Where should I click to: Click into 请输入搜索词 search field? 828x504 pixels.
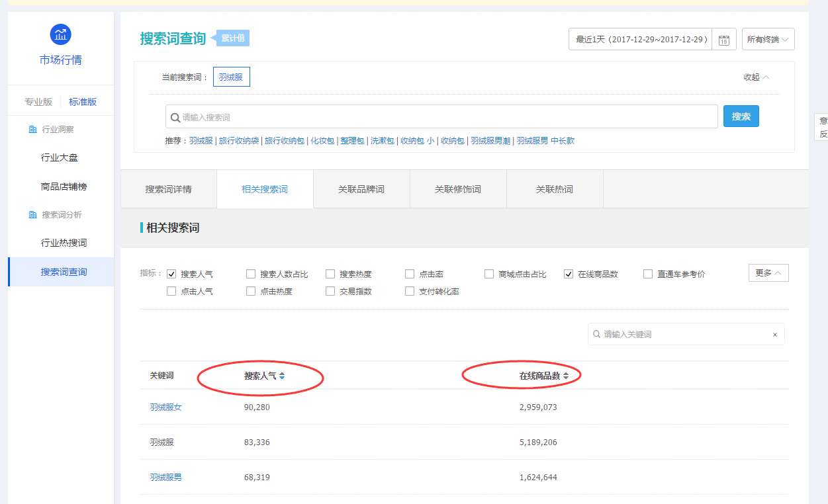441,117
